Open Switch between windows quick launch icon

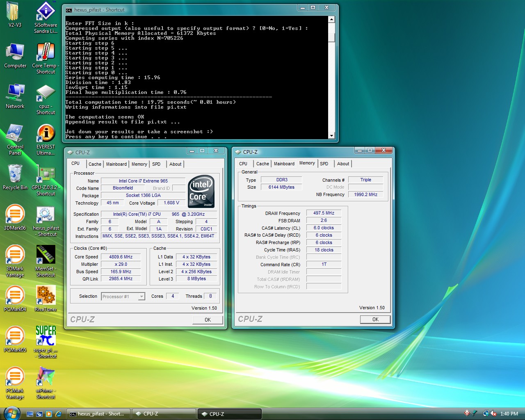click(x=39, y=414)
